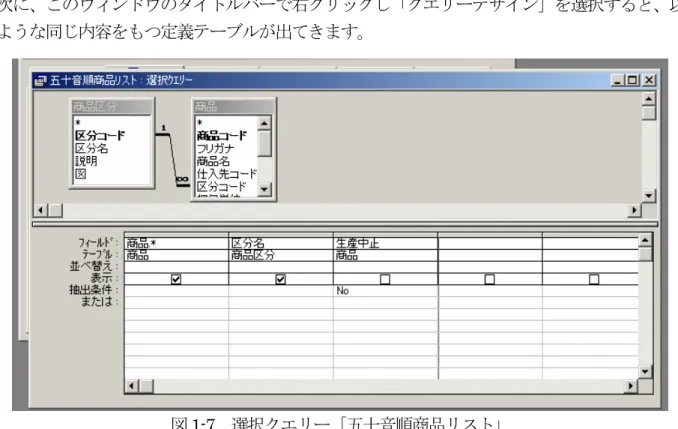Image resolution: width=678 pixels, height=429 pixels.
Task: Click the table pane's vertical scroll down arrow
Action: pyautogui.click(x=648, y=196)
